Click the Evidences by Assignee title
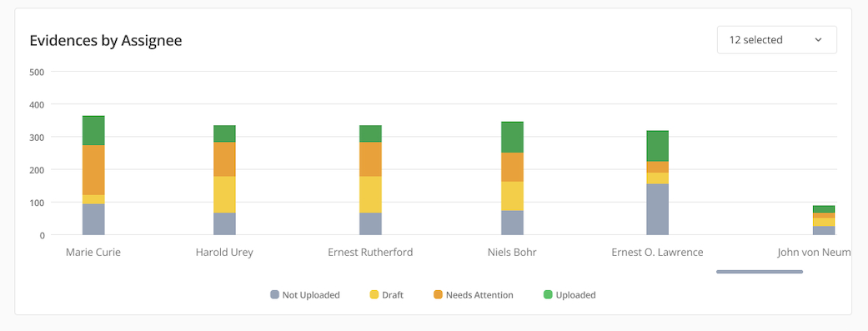 (x=106, y=40)
